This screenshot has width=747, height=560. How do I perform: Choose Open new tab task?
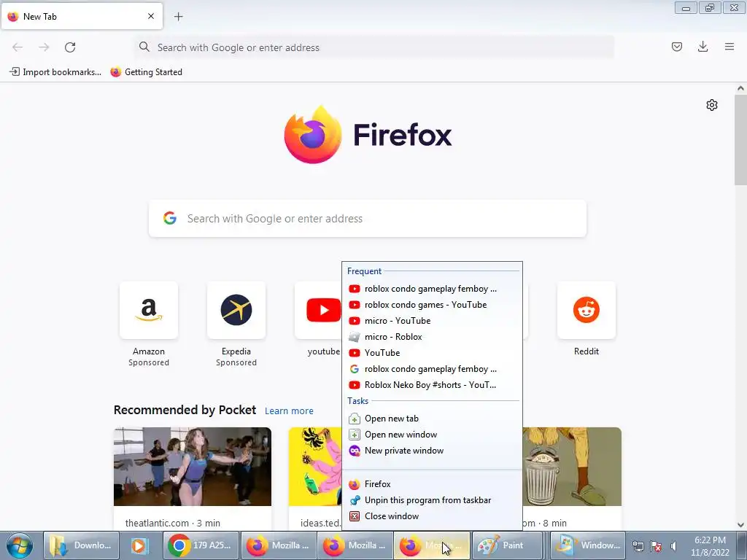pyautogui.click(x=432, y=419)
